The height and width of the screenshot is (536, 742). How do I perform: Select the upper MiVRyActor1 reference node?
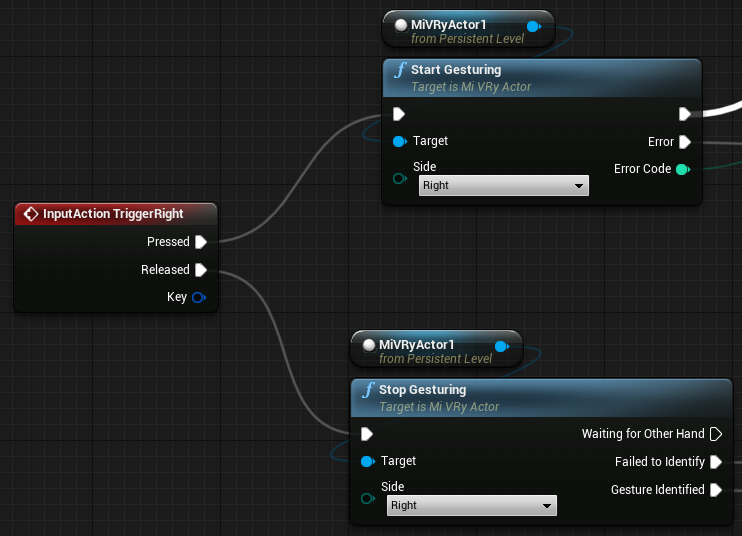468,29
